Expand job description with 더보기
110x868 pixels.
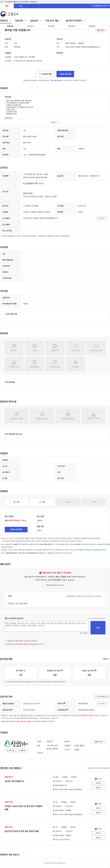(x=55, y=122)
